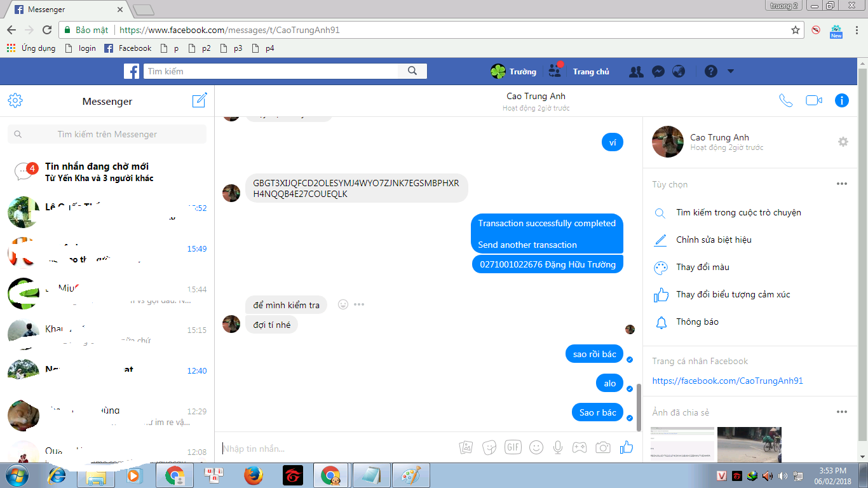This screenshot has width=868, height=488.
Task: Open the sticker picker in composer
Action: pos(489,447)
